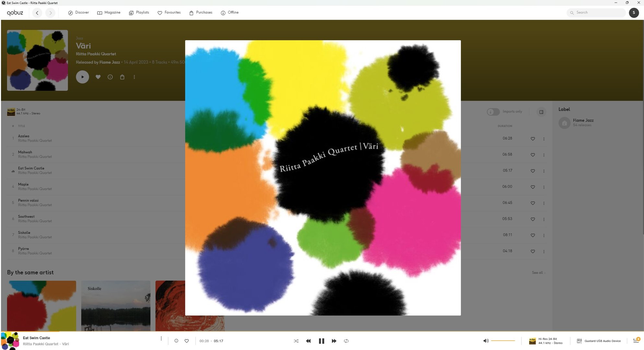The width and height of the screenshot is (644, 350).
Task: Open now-playing cover in player bar
Action: coord(10,341)
